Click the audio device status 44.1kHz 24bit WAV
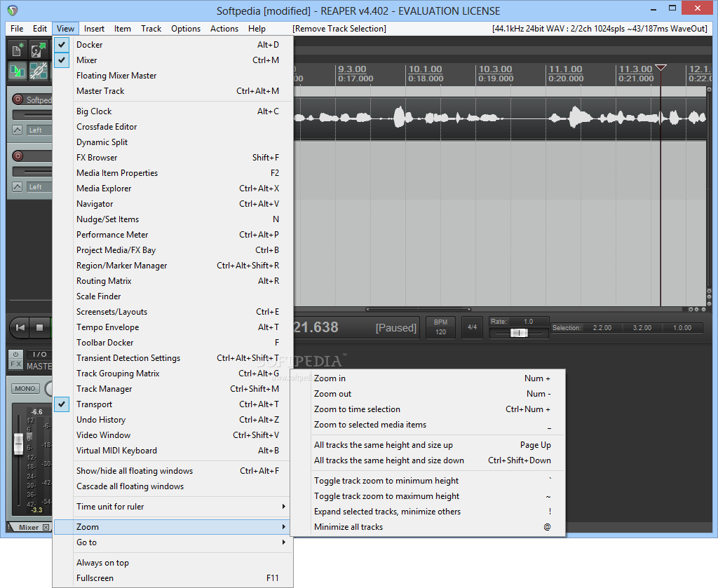This screenshot has width=718, height=588. [600, 28]
